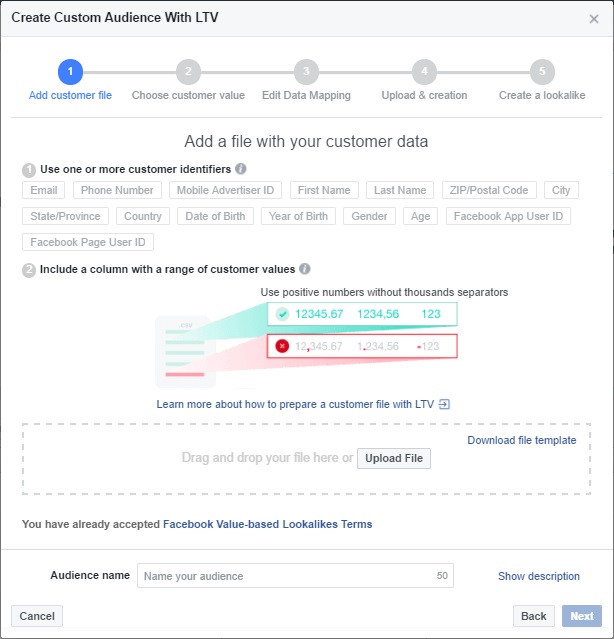Select step 4 Upload & creation
The image size is (614, 639).
pos(424,72)
